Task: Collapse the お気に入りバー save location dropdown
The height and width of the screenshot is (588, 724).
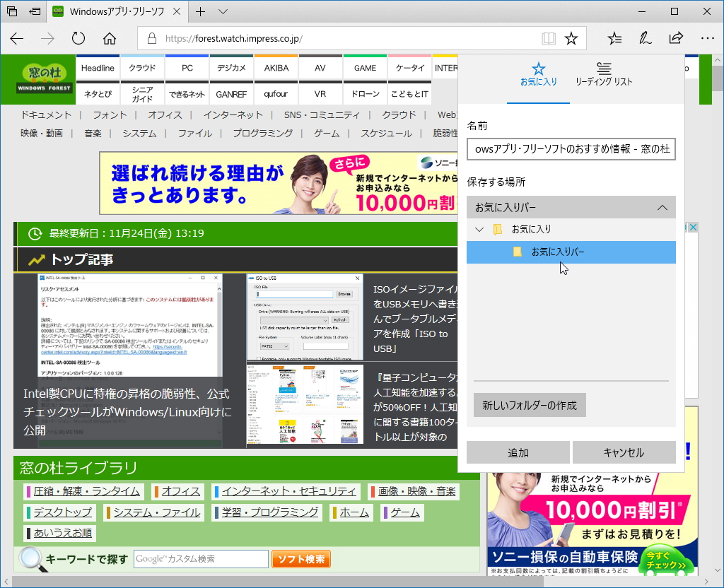Action: coord(662,207)
